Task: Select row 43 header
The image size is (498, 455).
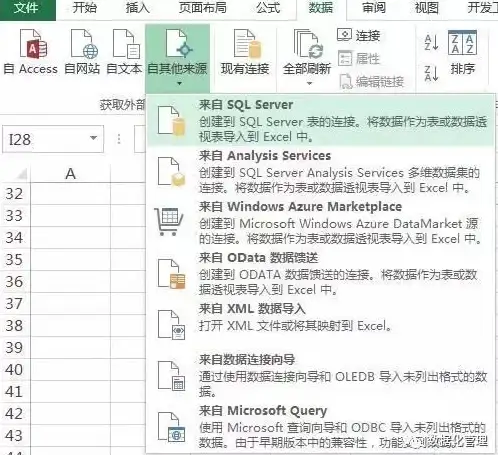Action: (15, 436)
